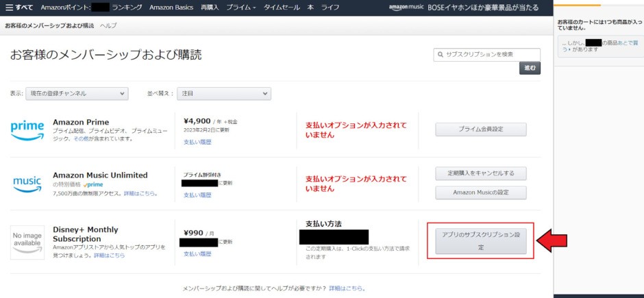Image resolution: width=644 pixels, height=298 pixels.
Task: Click 定期購入をキャンセルする button
Action: tap(480, 173)
